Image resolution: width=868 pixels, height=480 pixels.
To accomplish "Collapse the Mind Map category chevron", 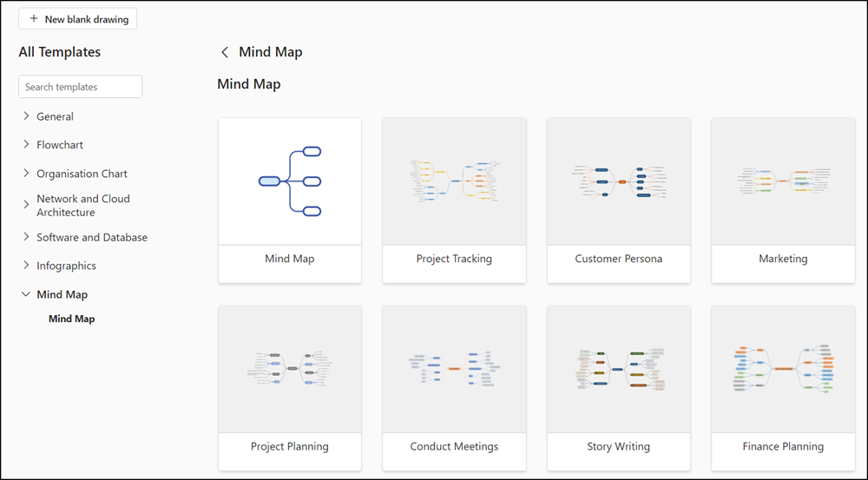I will coord(25,294).
